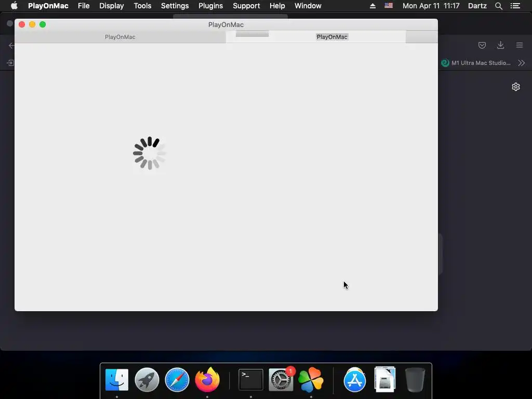Open the Window menu
This screenshot has width=532, height=399.
tap(308, 6)
